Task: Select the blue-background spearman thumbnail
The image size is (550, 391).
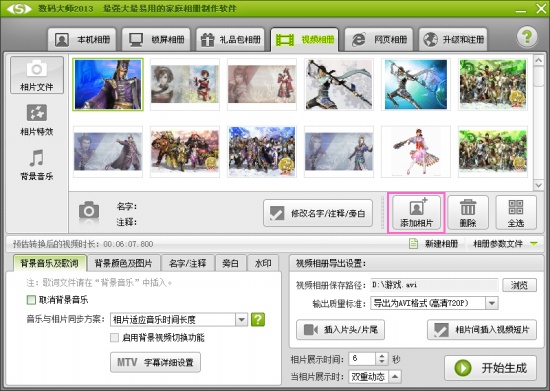Action: click(416, 85)
